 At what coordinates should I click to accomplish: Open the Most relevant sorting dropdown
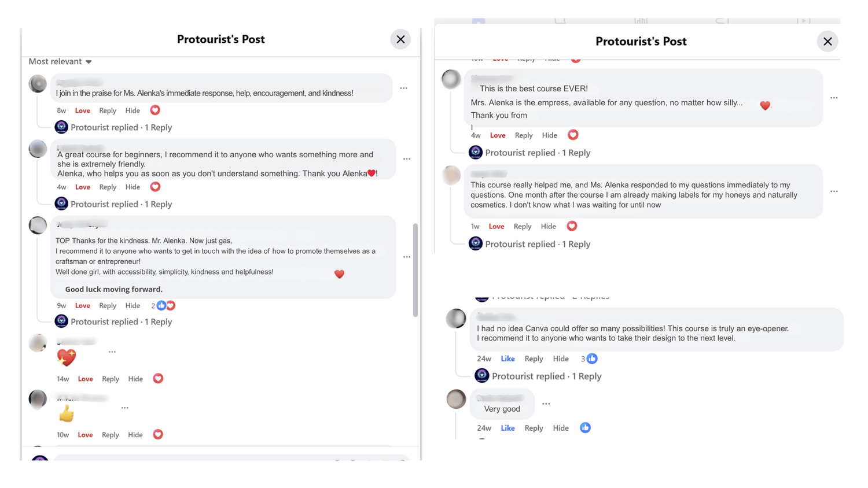(60, 62)
